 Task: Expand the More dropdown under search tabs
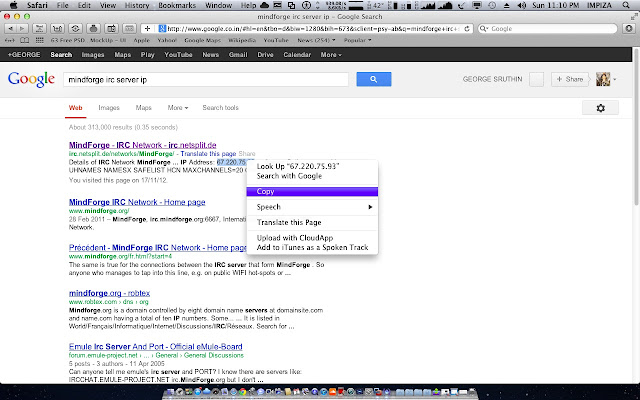click(178, 108)
